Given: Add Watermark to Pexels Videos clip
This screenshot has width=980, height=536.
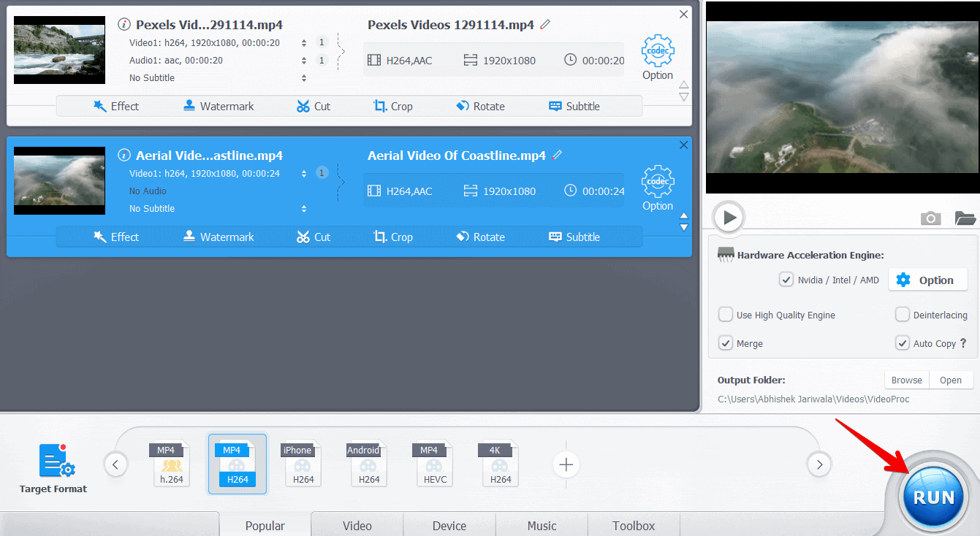Looking at the screenshot, I should point(218,106).
